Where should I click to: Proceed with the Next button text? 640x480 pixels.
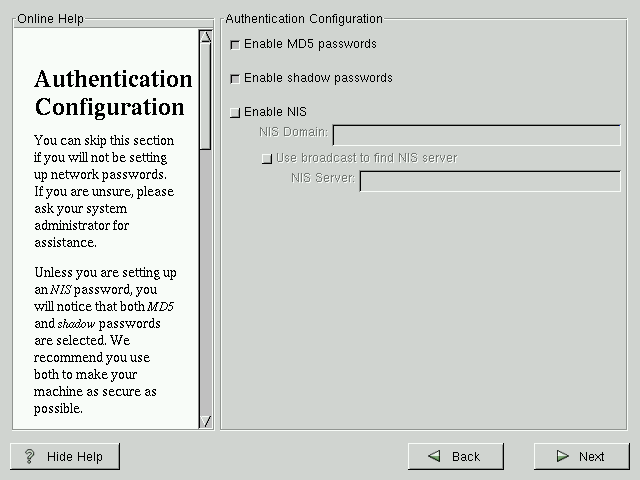(x=591, y=457)
